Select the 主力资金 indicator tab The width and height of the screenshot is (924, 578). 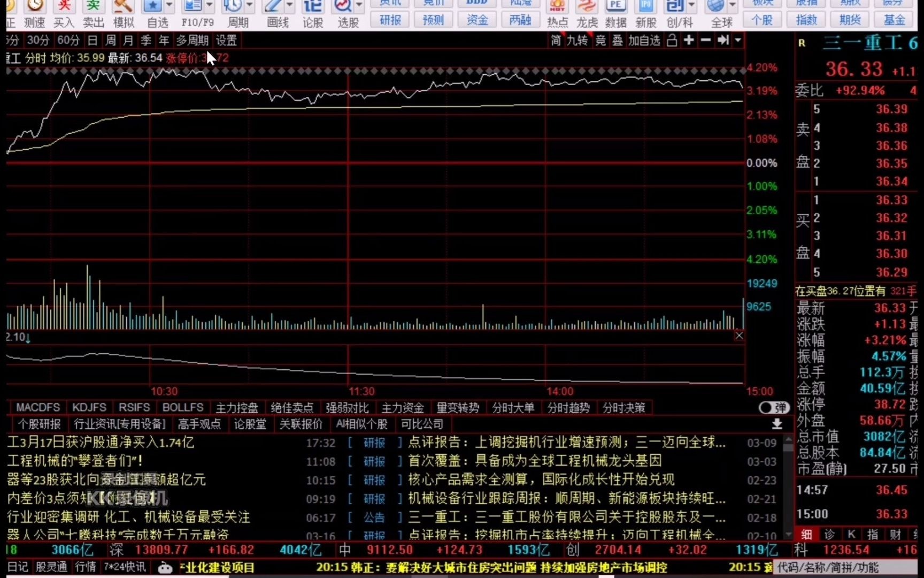tap(403, 407)
